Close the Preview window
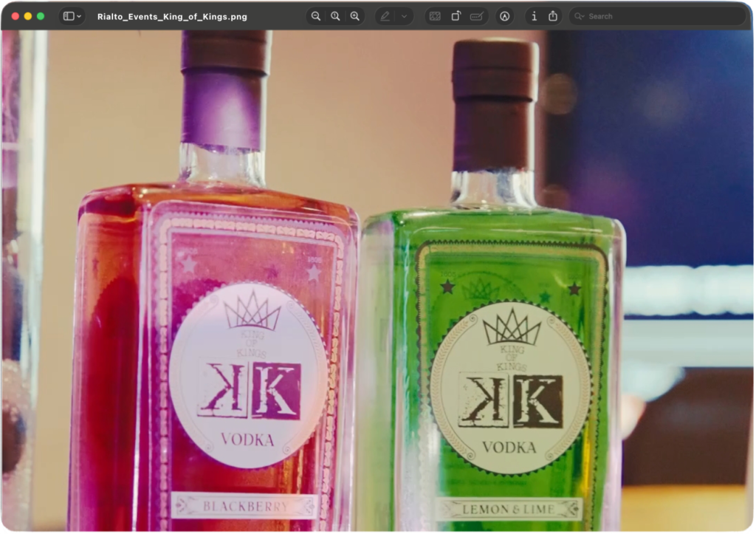 click(16, 16)
